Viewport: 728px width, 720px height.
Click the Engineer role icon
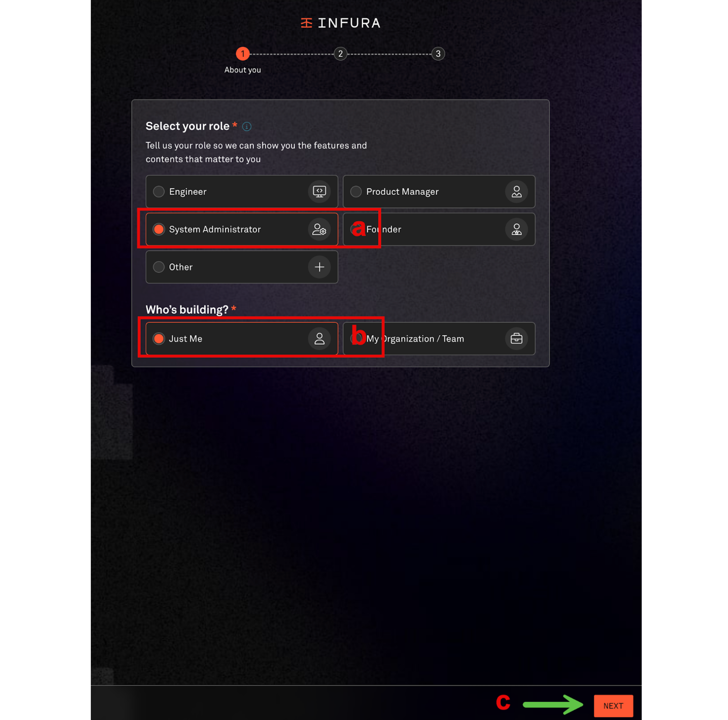tap(319, 191)
